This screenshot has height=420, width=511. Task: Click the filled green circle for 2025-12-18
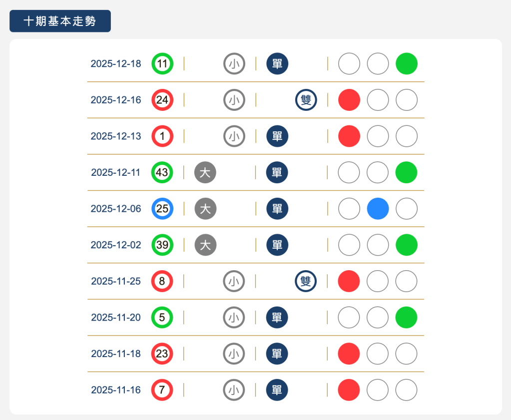(x=407, y=64)
